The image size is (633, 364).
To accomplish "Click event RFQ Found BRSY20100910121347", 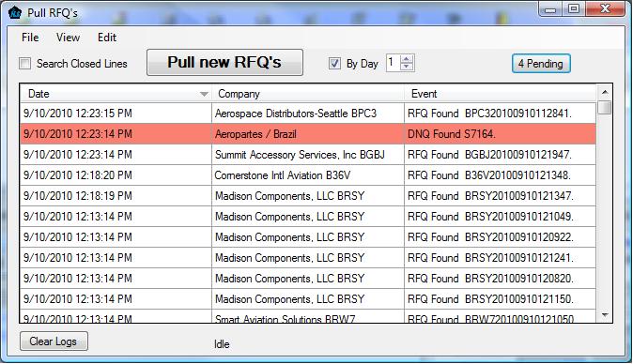I will [501, 196].
